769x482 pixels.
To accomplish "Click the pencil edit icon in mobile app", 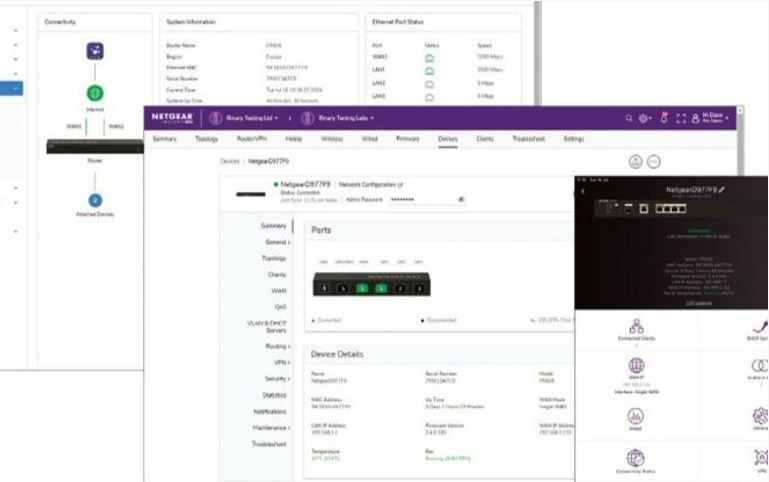I will pyautogui.click(x=722, y=189).
